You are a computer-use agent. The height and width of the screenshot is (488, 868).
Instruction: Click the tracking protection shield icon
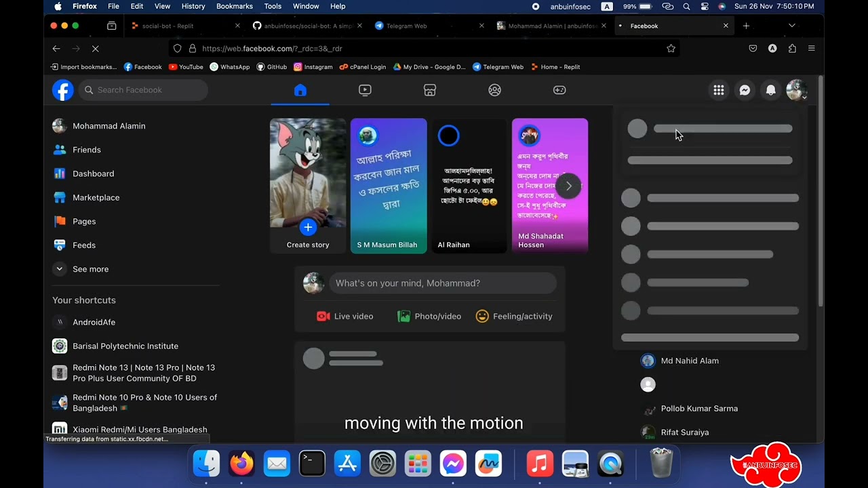(178, 49)
